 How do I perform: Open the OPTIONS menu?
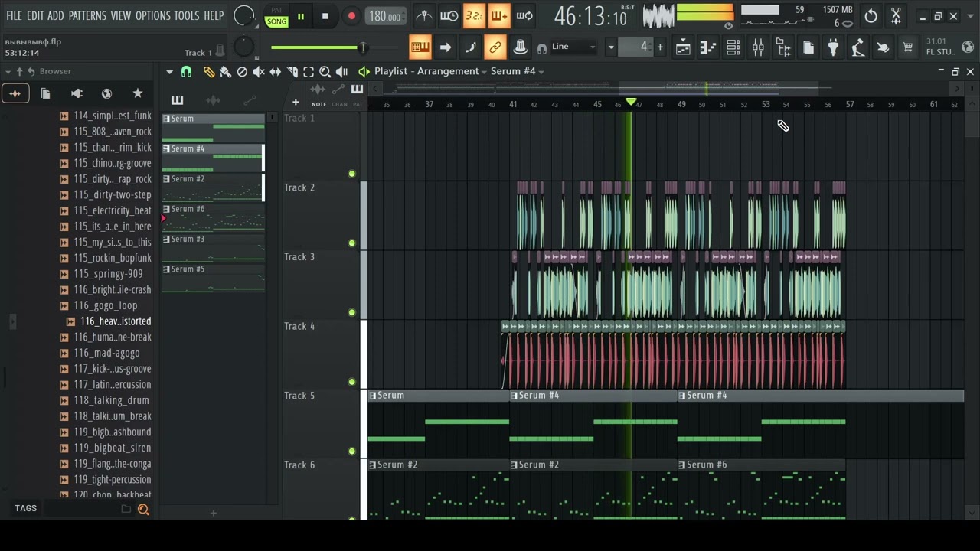coord(152,15)
